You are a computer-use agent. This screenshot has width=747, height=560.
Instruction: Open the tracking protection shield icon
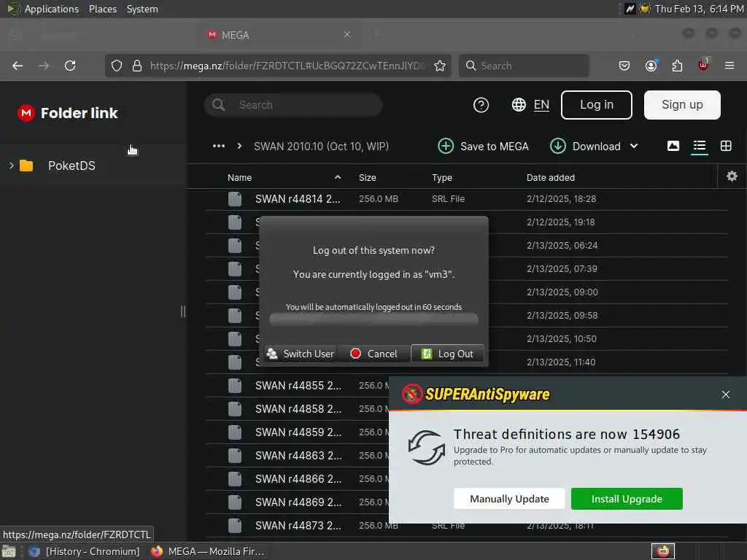tap(117, 66)
